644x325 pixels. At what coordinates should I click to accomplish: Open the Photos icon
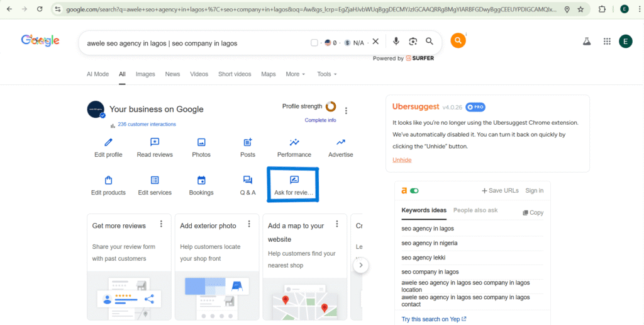click(201, 143)
